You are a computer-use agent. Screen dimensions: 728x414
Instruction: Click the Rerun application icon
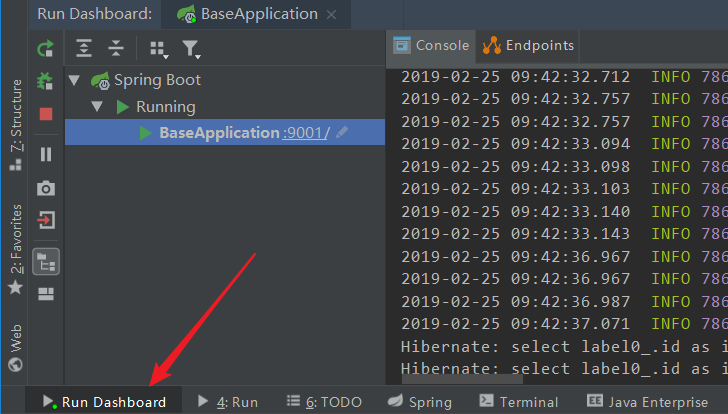(x=45, y=48)
